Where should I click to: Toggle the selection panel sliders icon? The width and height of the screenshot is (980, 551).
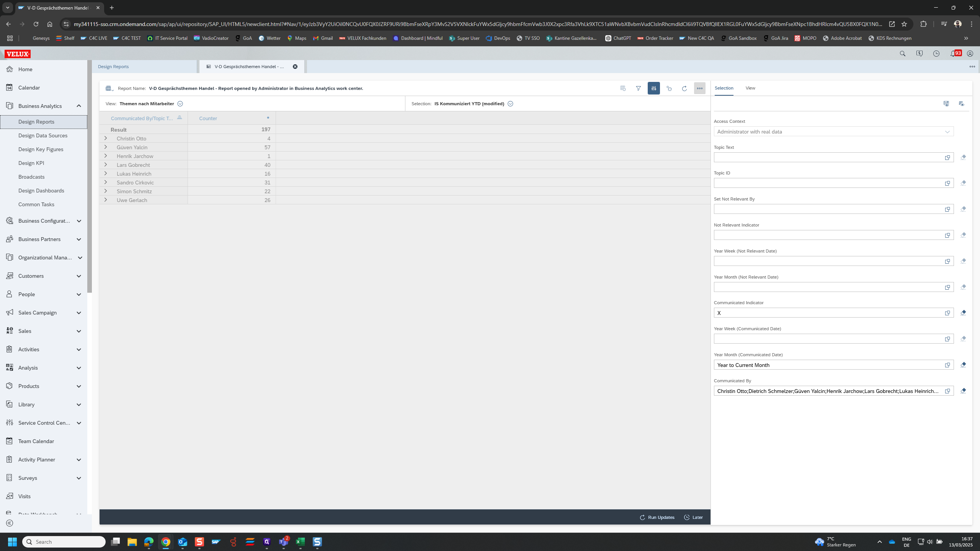(x=653, y=88)
